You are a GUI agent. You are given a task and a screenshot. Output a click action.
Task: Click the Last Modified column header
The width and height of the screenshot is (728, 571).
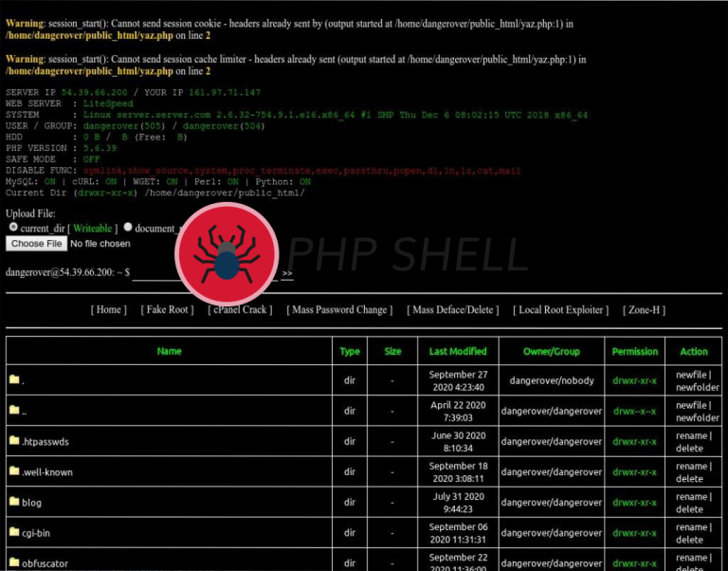coord(458,351)
